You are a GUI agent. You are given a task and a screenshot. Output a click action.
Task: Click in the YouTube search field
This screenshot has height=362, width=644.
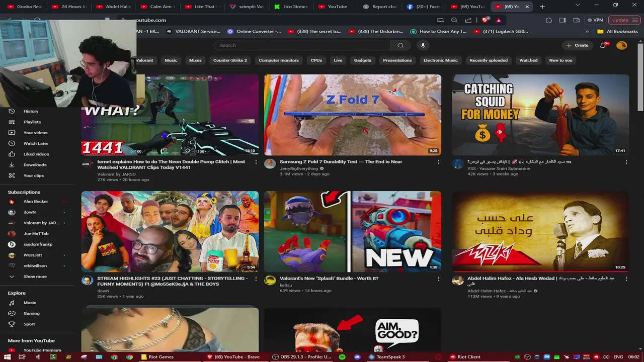point(302,45)
